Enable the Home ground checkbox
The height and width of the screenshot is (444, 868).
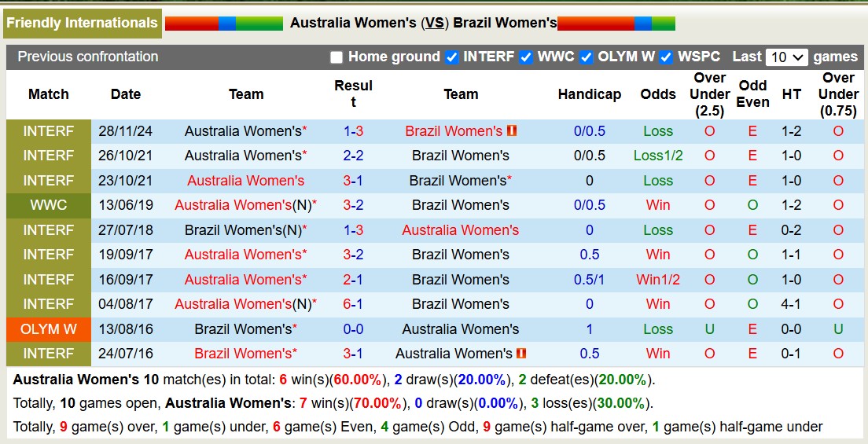pos(337,57)
